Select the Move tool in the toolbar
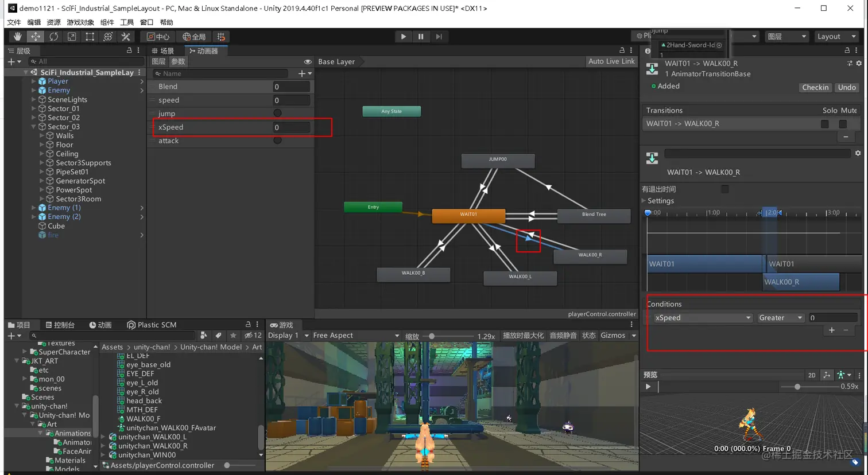 (36, 37)
